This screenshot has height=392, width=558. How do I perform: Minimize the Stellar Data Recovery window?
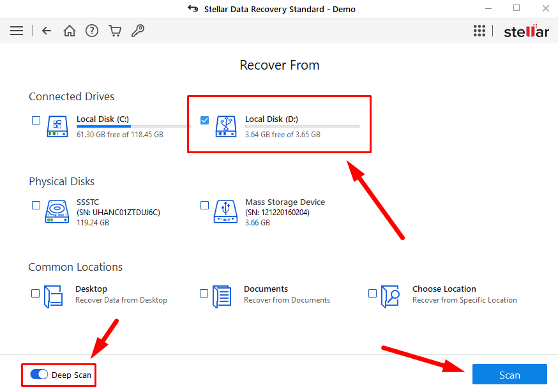[488, 8]
